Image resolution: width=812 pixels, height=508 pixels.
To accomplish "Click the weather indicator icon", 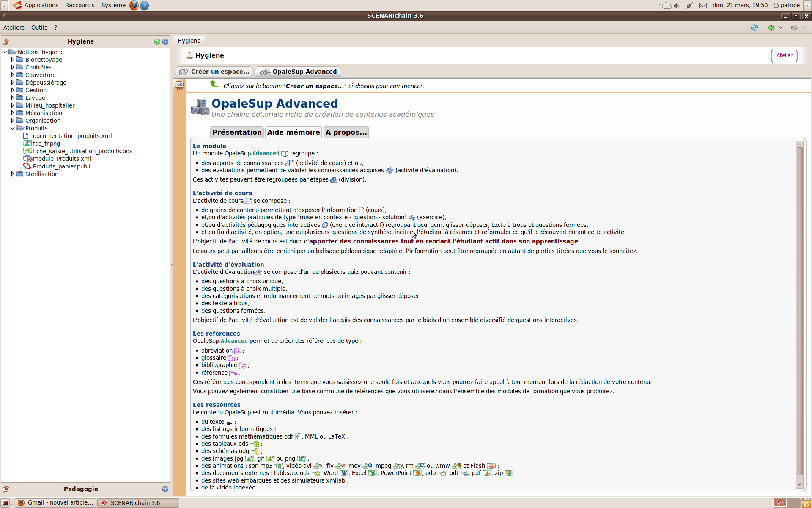I will [x=666, y=6].
